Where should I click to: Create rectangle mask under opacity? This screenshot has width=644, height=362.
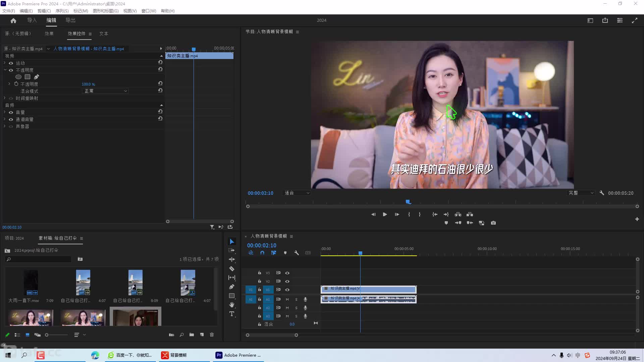click(x=28, y=77)
